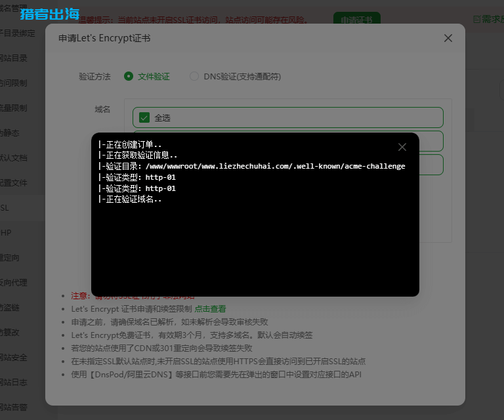
Task: Close the black verification log popup
Action: tap(402, 147)
